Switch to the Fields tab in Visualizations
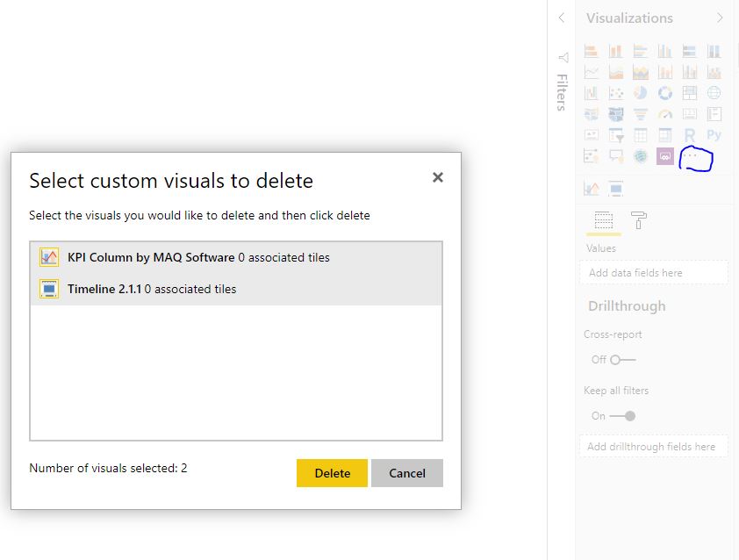This screenshot has height=560, width=739. click(x=603, y=220)
